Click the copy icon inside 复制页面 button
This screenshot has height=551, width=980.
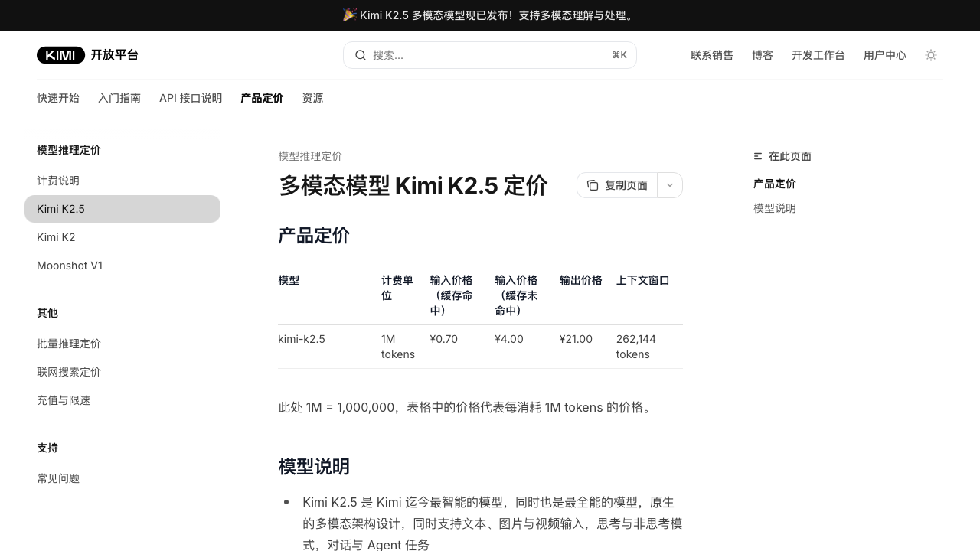[593, 185]
